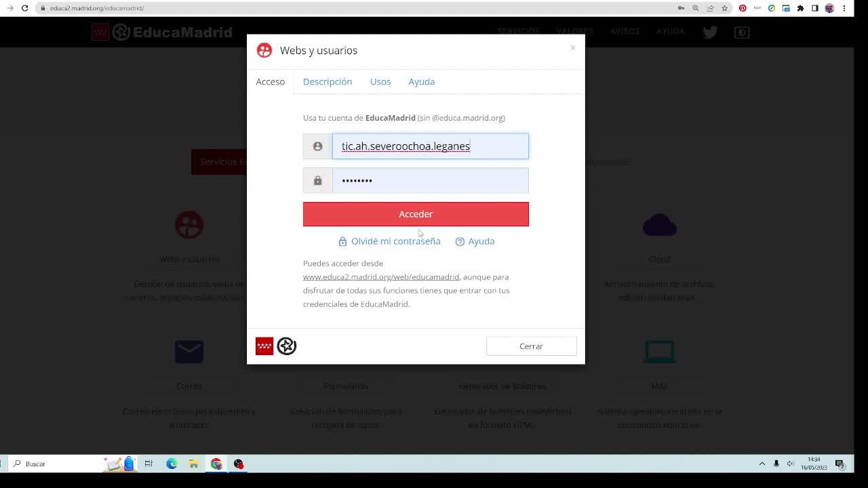The image size is (868, 488).
Task: Open saved passwords key icon in address bar
Action: click(681, 8)
